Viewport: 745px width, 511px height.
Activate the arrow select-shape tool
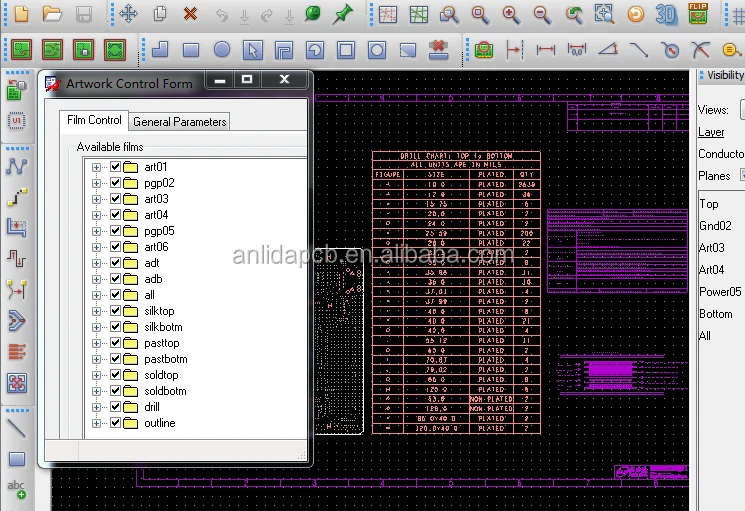(x=253, y=49)
